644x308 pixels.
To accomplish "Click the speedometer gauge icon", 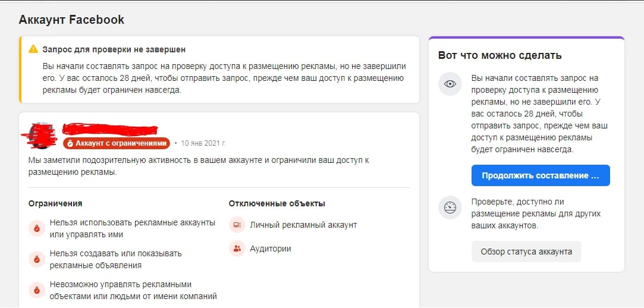I will (x=451, y=208).
